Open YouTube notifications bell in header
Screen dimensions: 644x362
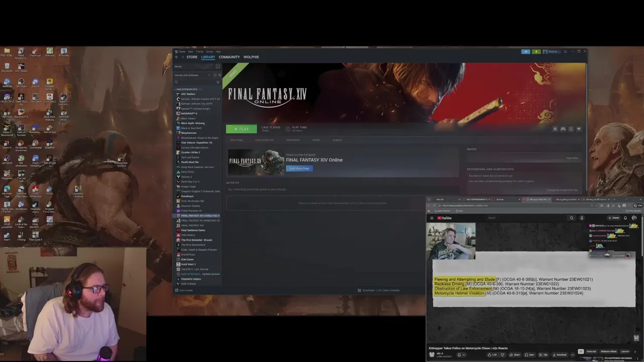[x=625, y=218]
